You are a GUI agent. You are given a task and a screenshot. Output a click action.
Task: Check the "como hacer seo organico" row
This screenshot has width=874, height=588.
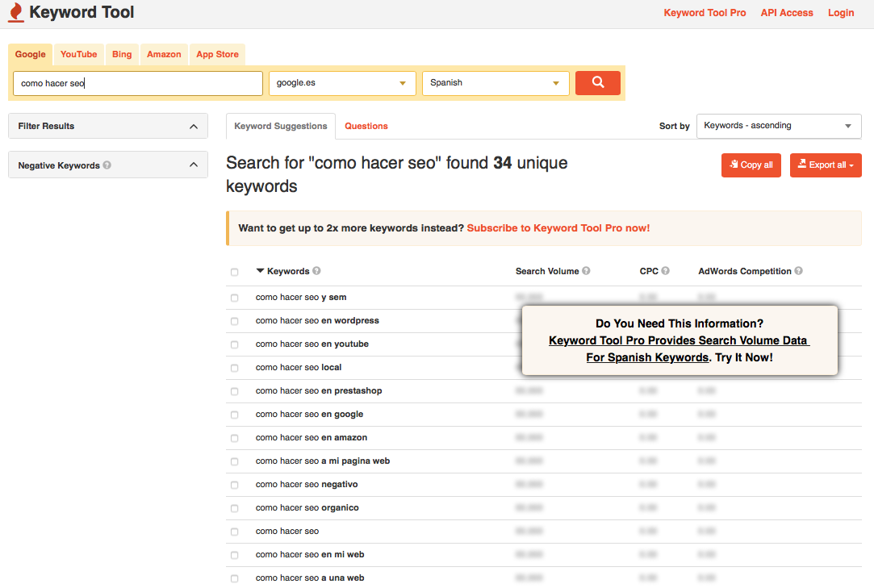coord(234,509)
